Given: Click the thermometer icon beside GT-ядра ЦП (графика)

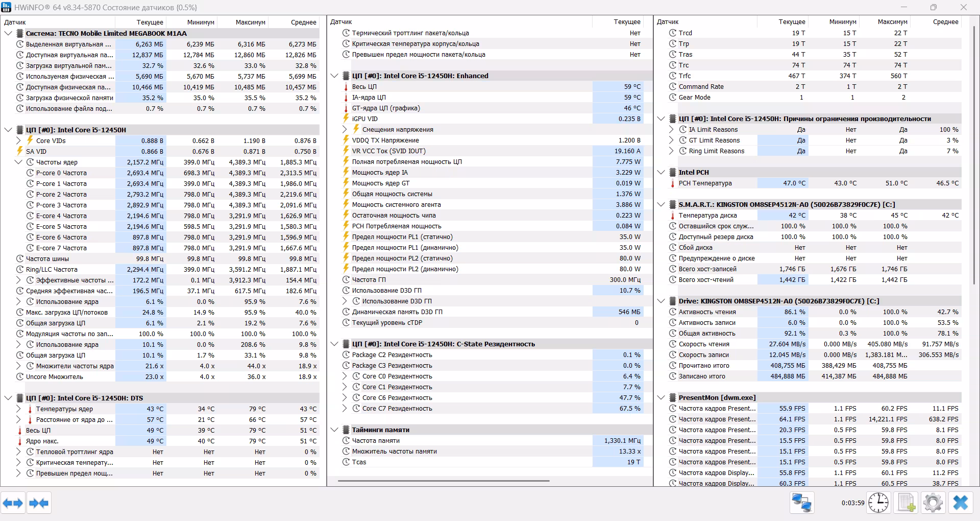Looking at the screenshot, I should (346, 108).
